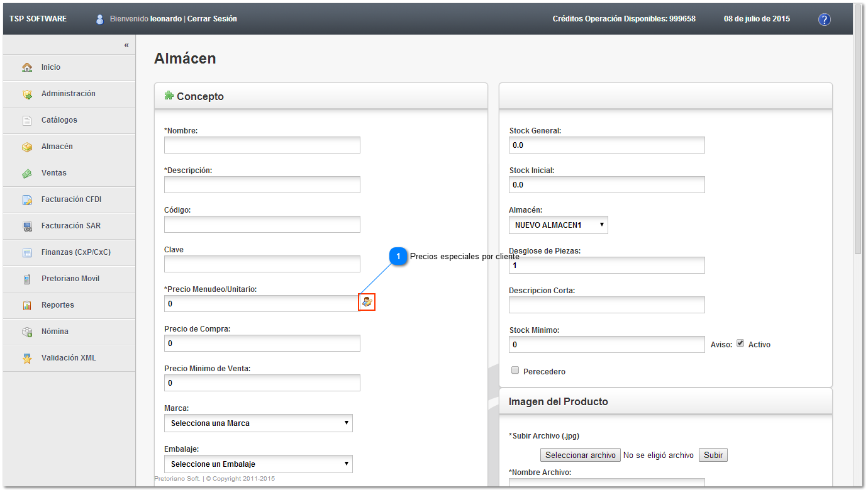The height and width of the screenshot is (492, 868).
Task: Enable the Perecedero checkbox
Action: [x=515, y=371]
